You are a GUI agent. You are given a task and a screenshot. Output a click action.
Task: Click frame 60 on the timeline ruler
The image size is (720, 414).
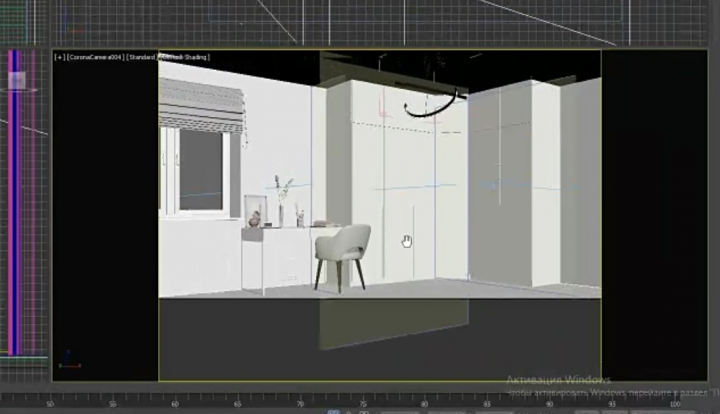174,404
